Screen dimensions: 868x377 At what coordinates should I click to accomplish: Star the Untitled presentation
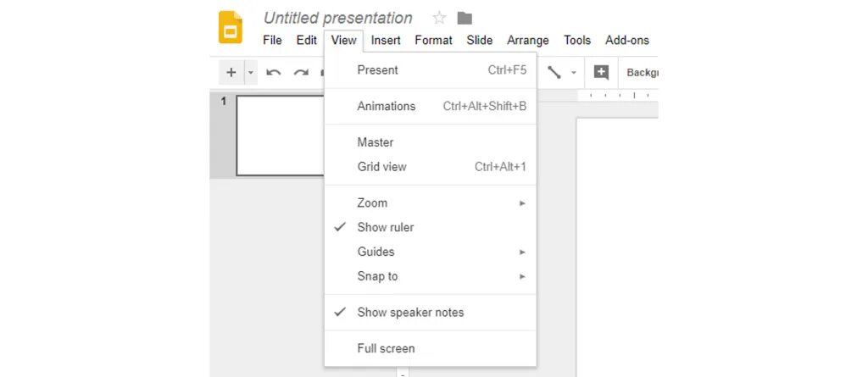439,18
